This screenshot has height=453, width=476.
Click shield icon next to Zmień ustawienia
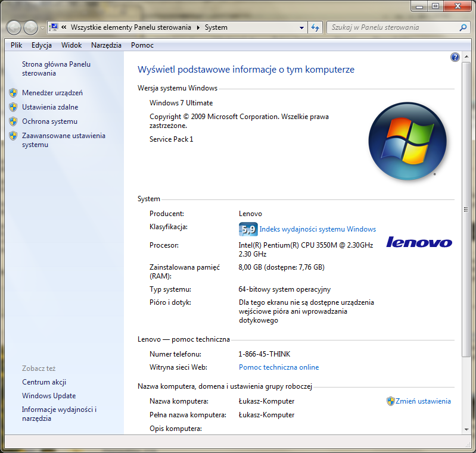[390, 401]
